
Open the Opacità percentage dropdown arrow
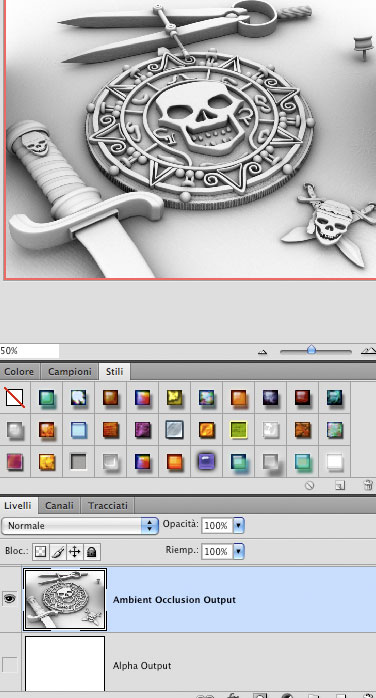tap(239, 526)
